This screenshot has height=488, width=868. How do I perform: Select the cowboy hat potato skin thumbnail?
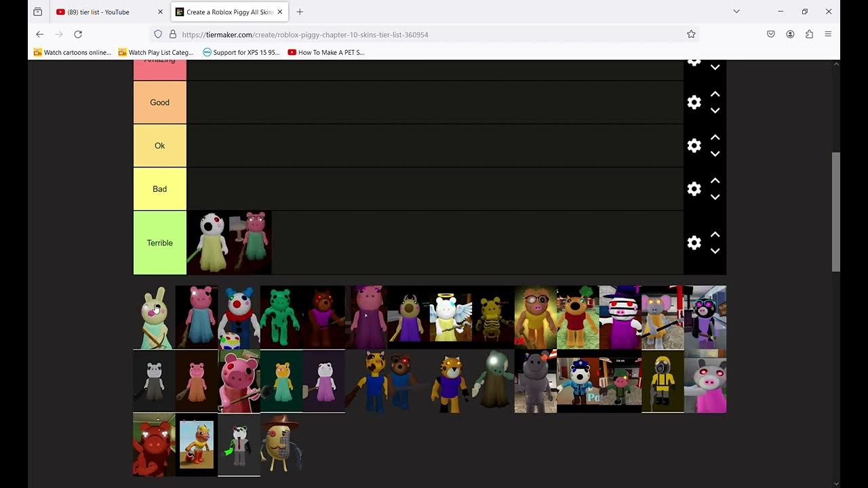click(x=281, y=445)
